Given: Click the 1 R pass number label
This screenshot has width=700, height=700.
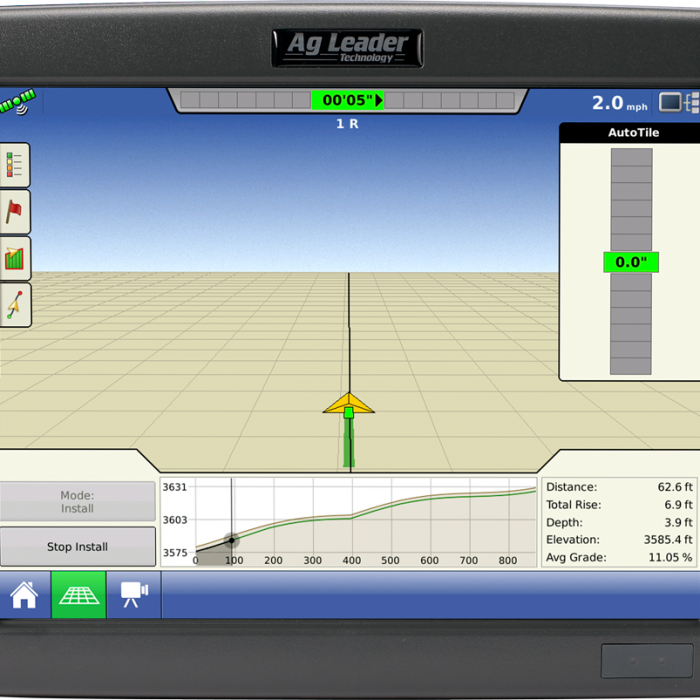Looking at the screenshot, I should coord(347,124).
